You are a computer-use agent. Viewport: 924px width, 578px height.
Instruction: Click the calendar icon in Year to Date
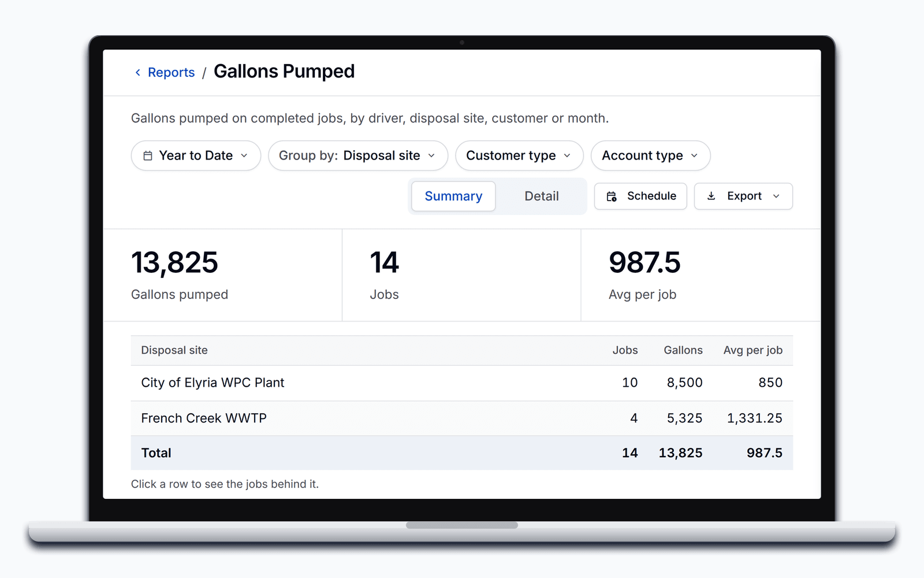148,155
